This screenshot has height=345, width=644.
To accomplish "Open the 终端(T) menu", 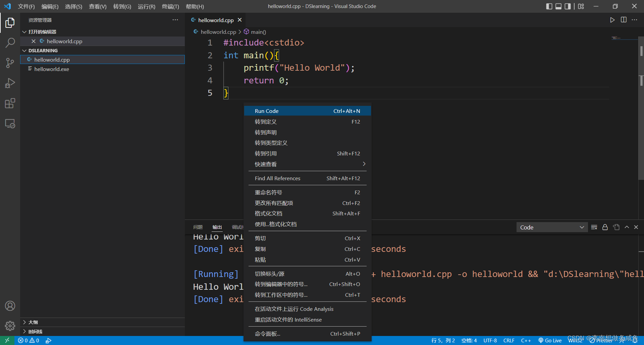I will coord(170,6).
